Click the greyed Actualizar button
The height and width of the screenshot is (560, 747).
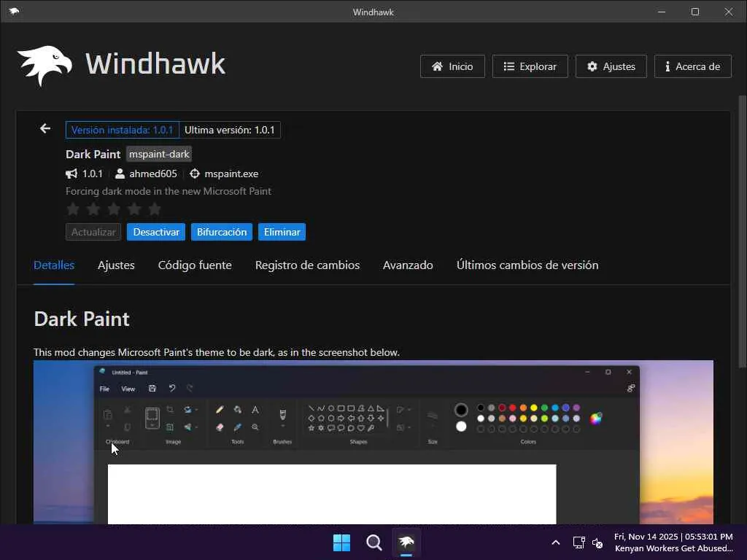(x=93, y=232)
